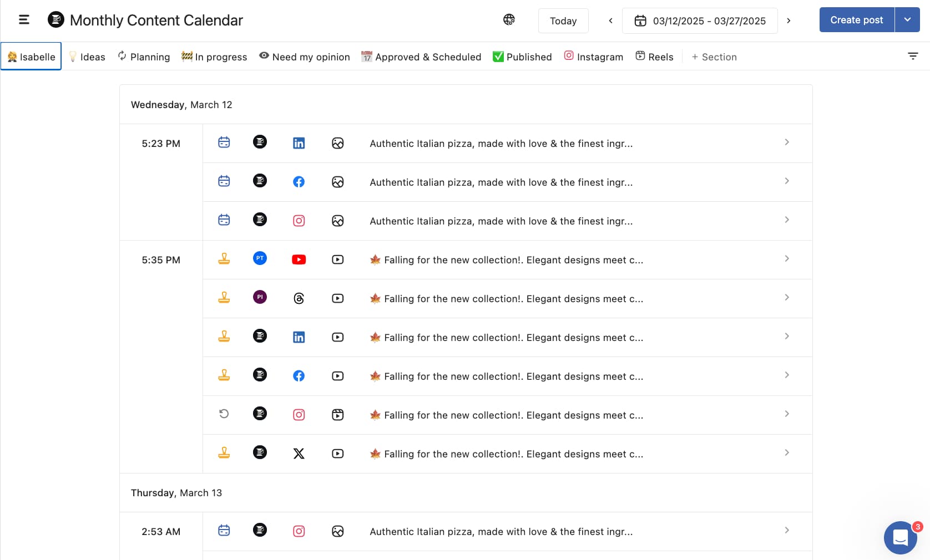Click the blue PT profile avatar

click(x=260, y=258)
